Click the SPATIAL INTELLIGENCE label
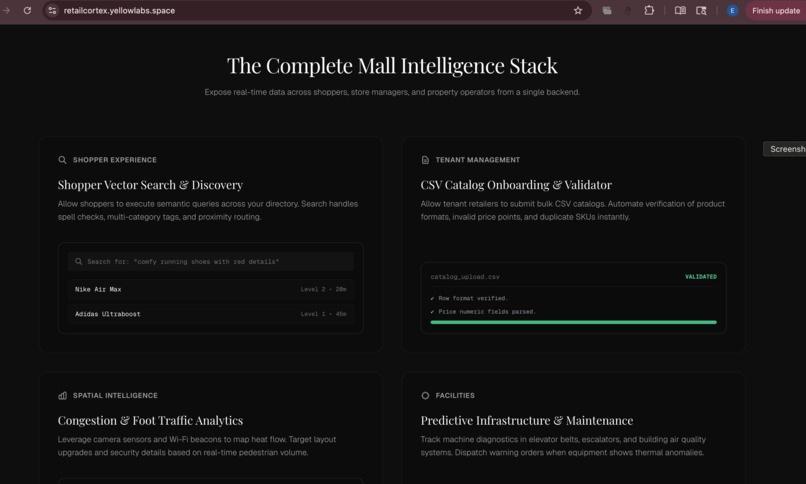 click(115, 395)
